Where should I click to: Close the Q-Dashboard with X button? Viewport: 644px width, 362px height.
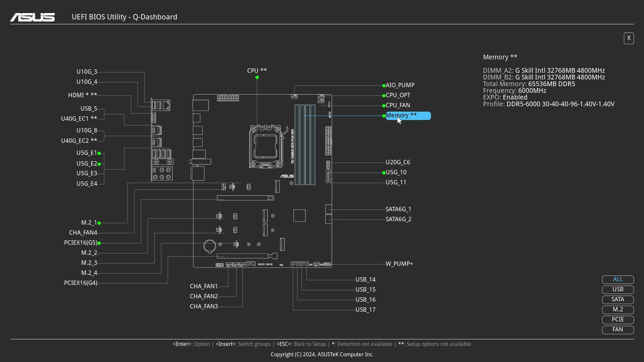(x=629, y=38)
